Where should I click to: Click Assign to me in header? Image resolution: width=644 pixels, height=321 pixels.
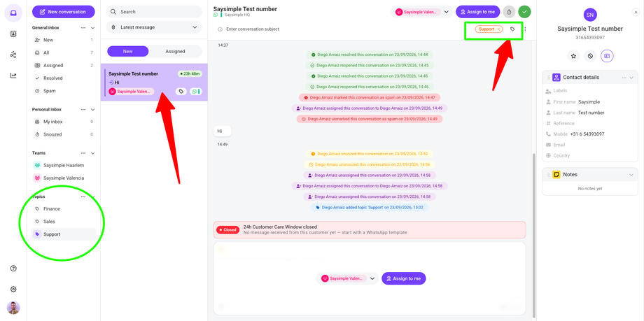[477, 12]
